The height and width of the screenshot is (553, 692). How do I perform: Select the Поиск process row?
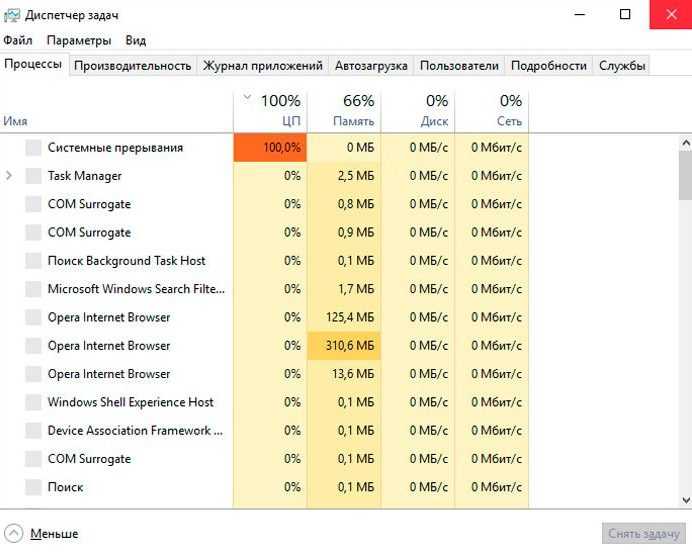click(x=264, y=487)
